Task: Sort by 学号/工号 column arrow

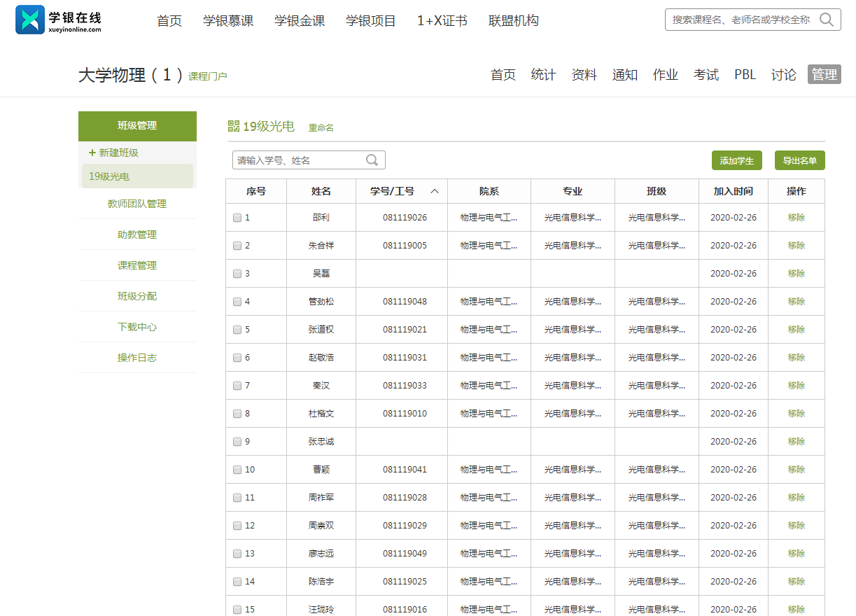Action: tap(434, 191)
